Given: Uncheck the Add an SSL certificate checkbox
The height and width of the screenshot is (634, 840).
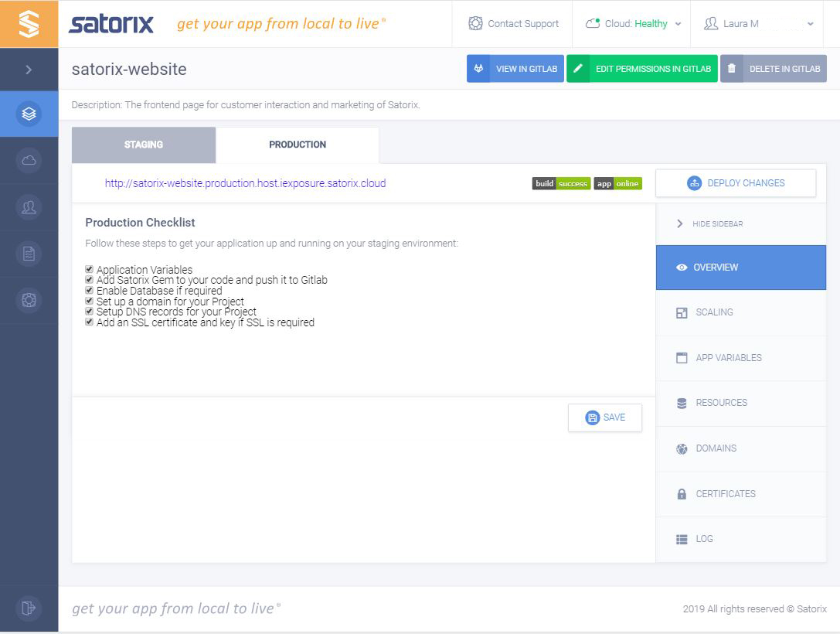Looking at the screenshot, I should click(90, 322).
